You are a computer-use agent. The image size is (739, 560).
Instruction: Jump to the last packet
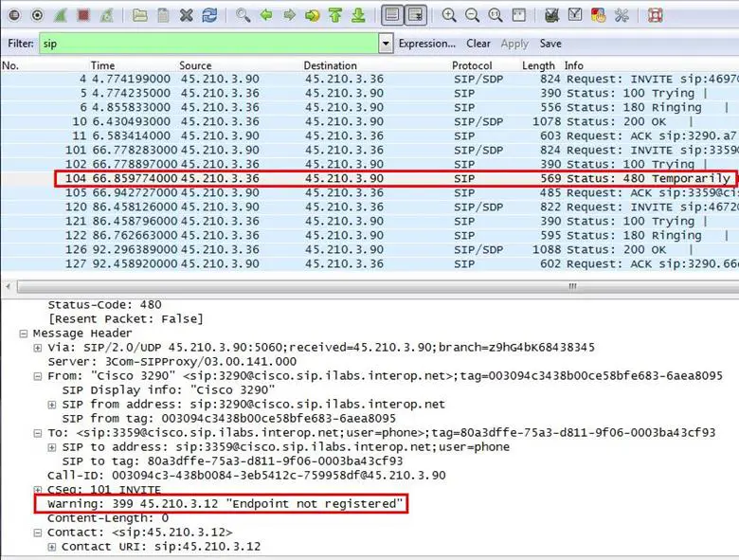tap(357, 15)
